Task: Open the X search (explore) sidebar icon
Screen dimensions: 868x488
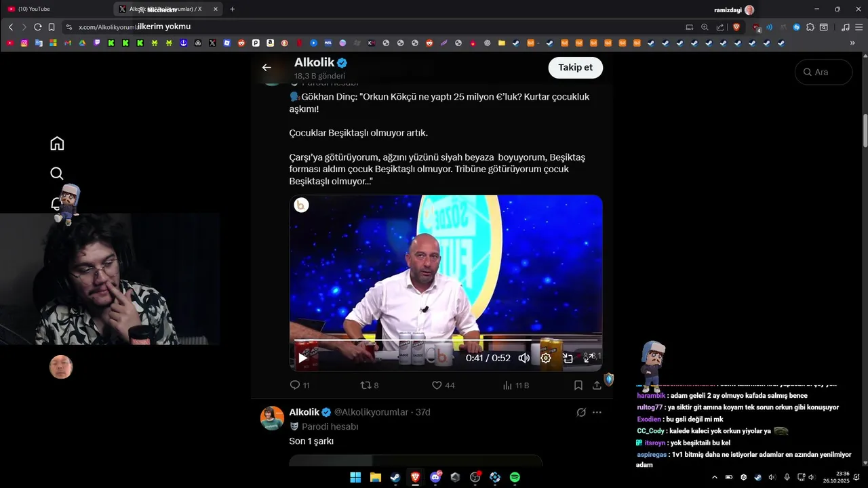Action: [x=57, y=174]
